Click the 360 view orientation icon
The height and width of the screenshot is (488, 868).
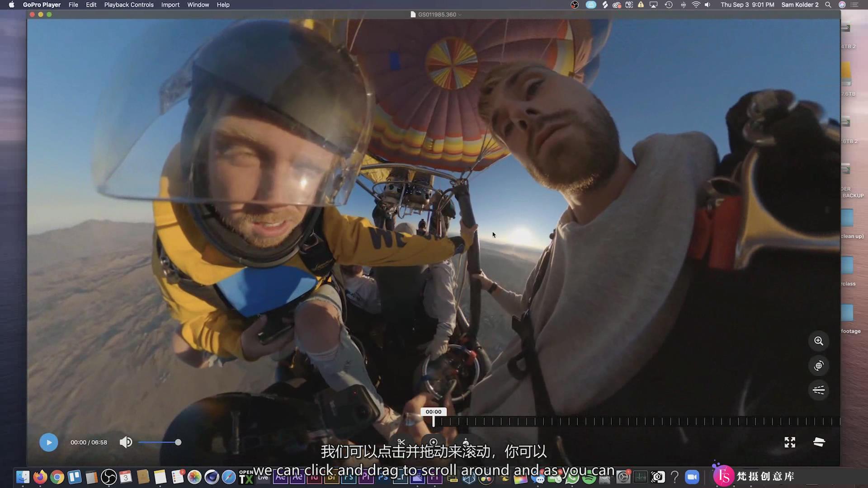point(819,365)
